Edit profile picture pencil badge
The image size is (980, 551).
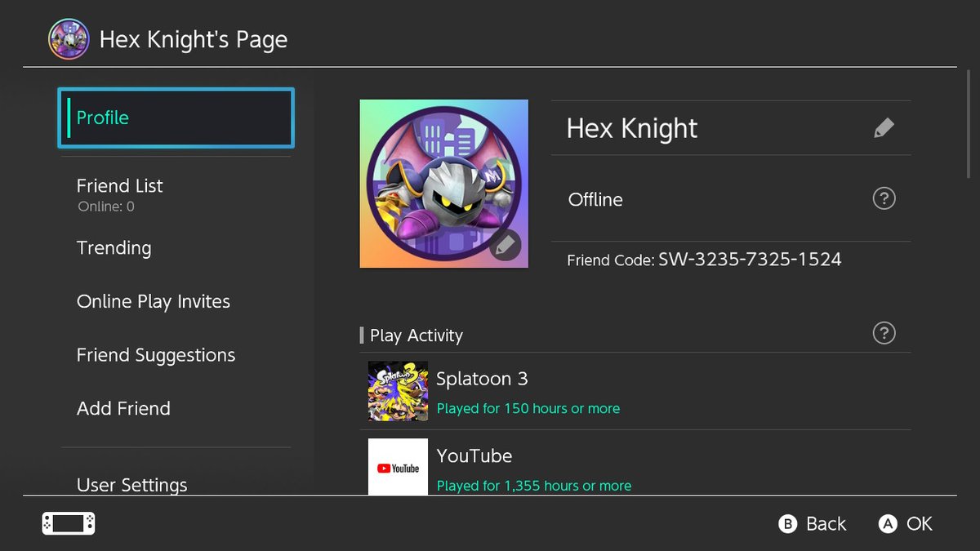(506, 244)
